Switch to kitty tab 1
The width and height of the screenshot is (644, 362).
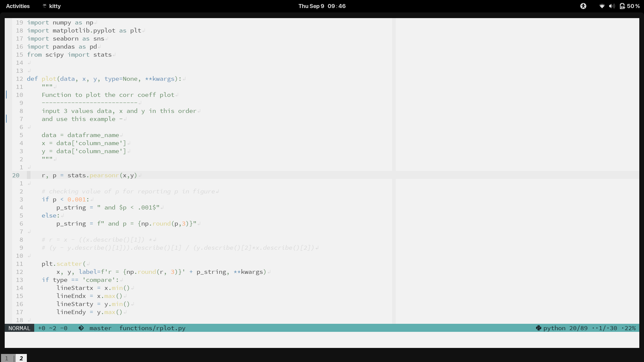pos(7,358)
